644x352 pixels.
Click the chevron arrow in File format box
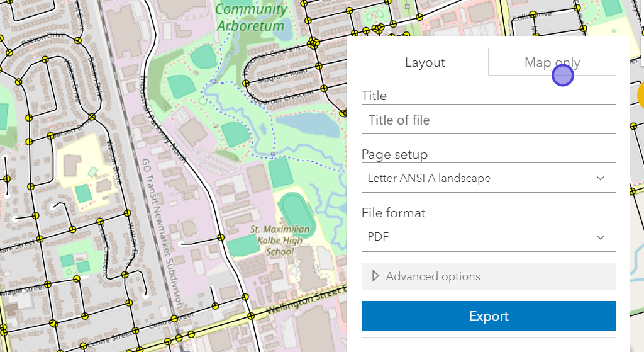[x=600, y=237]
